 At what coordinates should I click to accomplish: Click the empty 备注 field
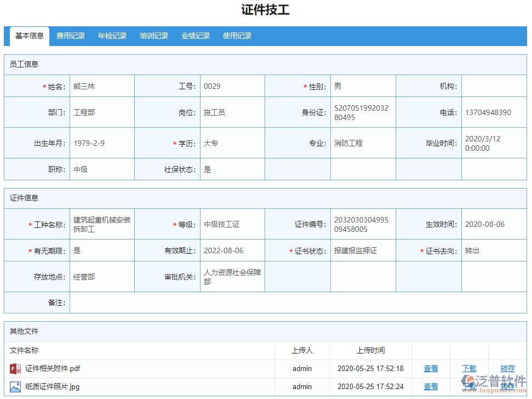click(x=298, y=303)
